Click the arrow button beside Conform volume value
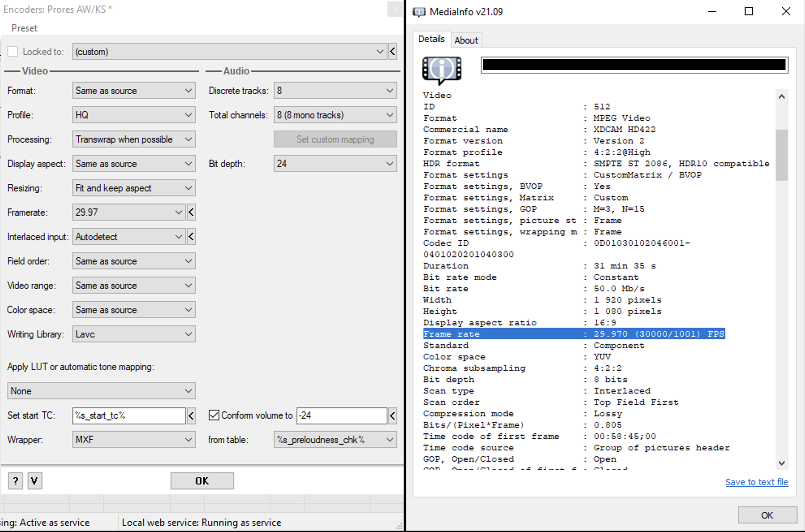805x532 pixels. coord(392,415)
